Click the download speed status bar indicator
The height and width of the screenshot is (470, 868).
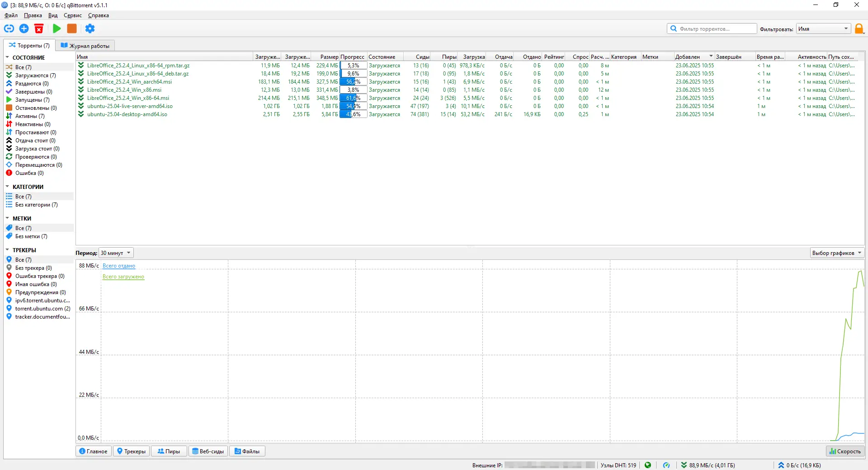tap(708, 465)
